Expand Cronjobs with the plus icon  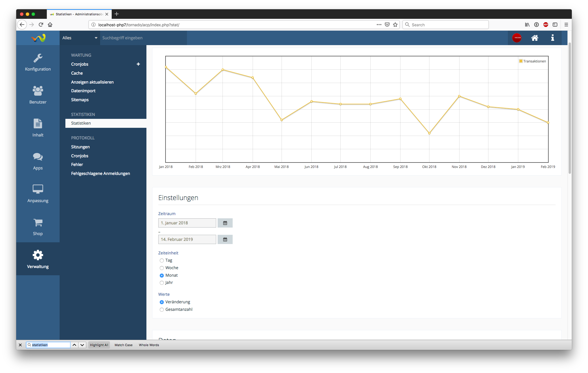pyautogui.click(x=138, y=64)
